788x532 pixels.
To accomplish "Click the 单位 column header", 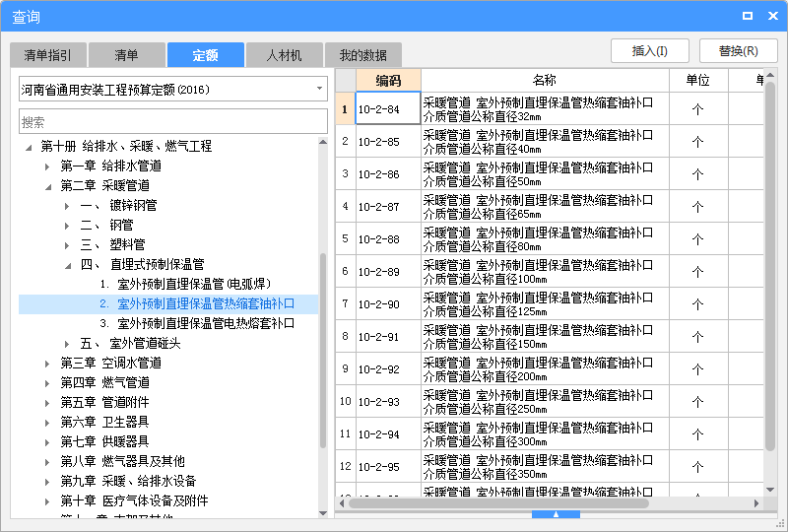I will 698,80.
